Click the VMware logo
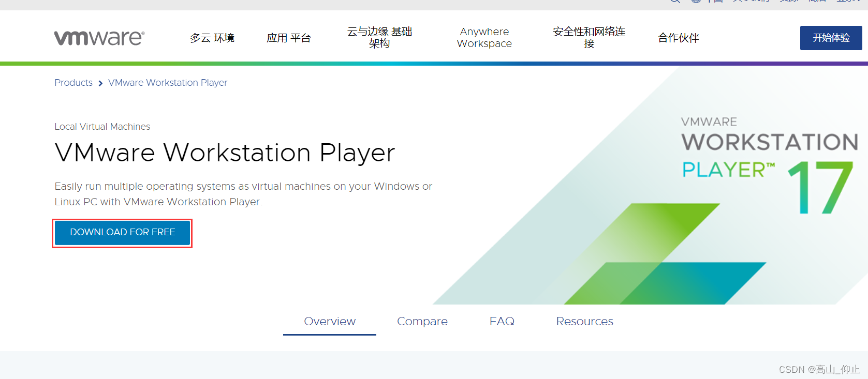The image size is (868, 379). tap(99, 38)
